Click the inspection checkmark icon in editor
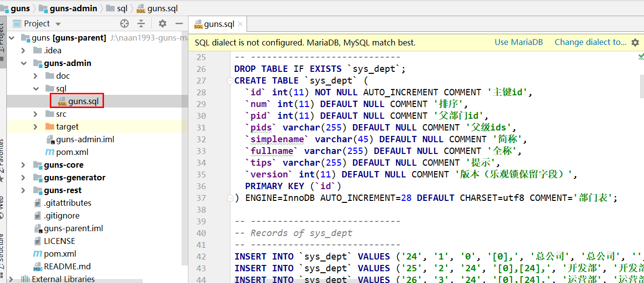644x283 pixels. pos(641,57)
